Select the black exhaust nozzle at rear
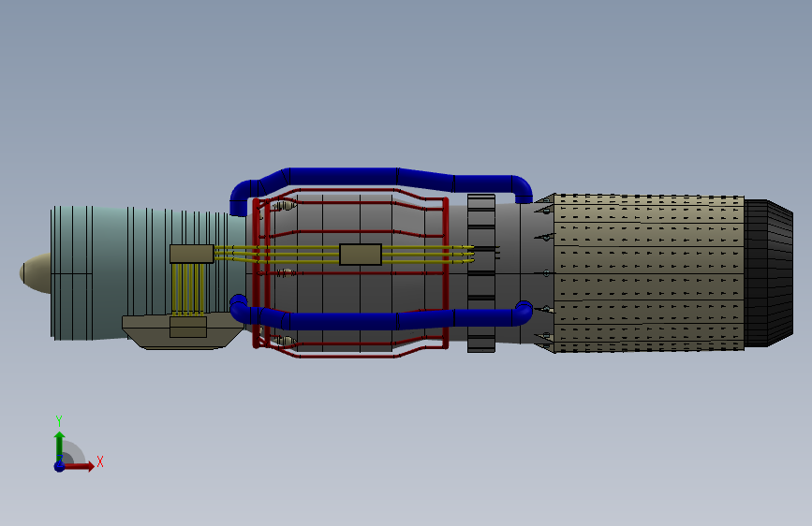This screenshot has height=526, width=812. point(769,273)
